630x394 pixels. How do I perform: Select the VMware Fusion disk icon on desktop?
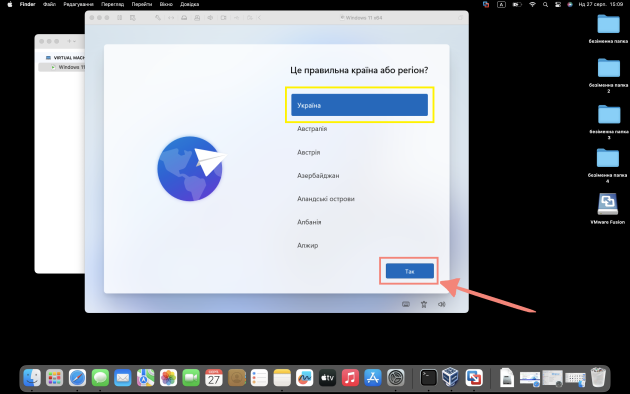608,204
